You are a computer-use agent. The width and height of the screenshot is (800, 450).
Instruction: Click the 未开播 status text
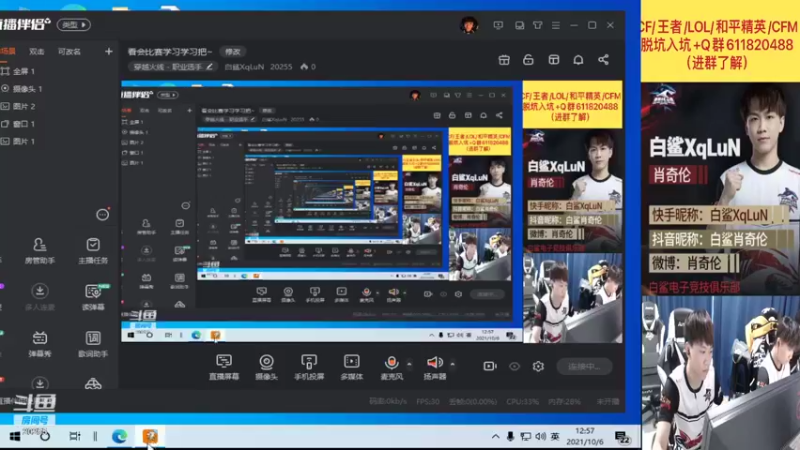(x=608, y=402)
